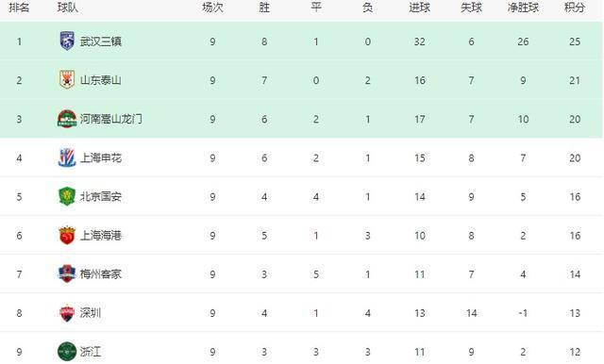This screenshot has width=604, height=364.
Task: Sort by the 积分 column header
Action: click(575, 8)
